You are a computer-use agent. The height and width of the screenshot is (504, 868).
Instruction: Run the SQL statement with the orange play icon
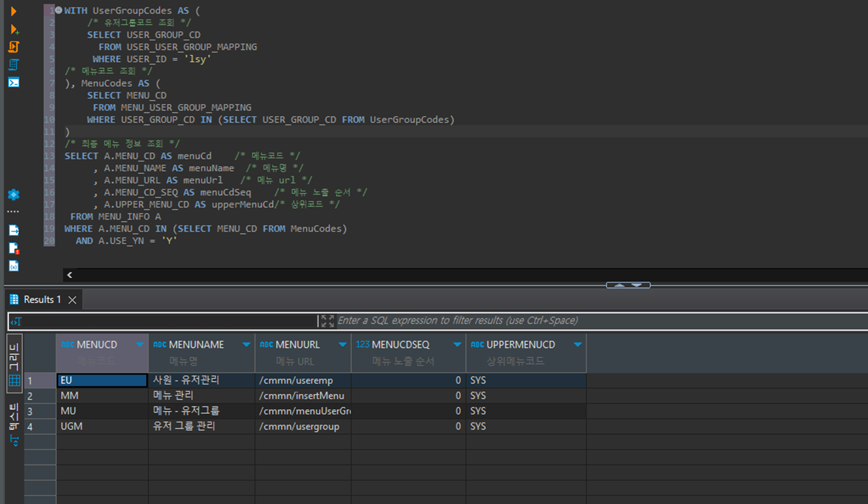tap(13, 11)
